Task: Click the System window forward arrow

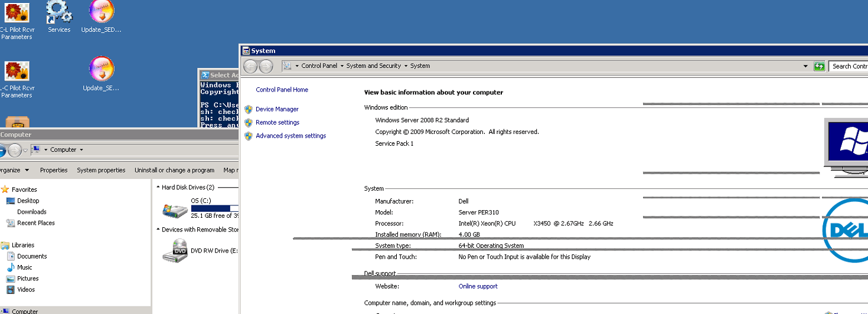Action: click(x=266, y=66)
